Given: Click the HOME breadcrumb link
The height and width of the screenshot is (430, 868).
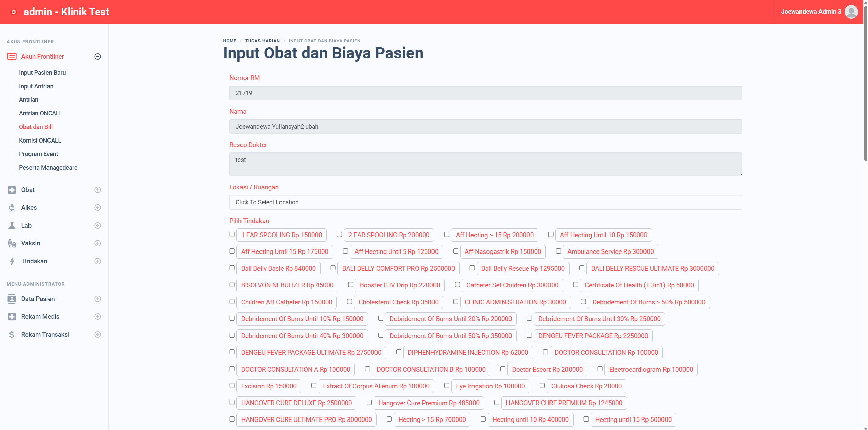Looking at the screenshot, I should tap(229, 41).
